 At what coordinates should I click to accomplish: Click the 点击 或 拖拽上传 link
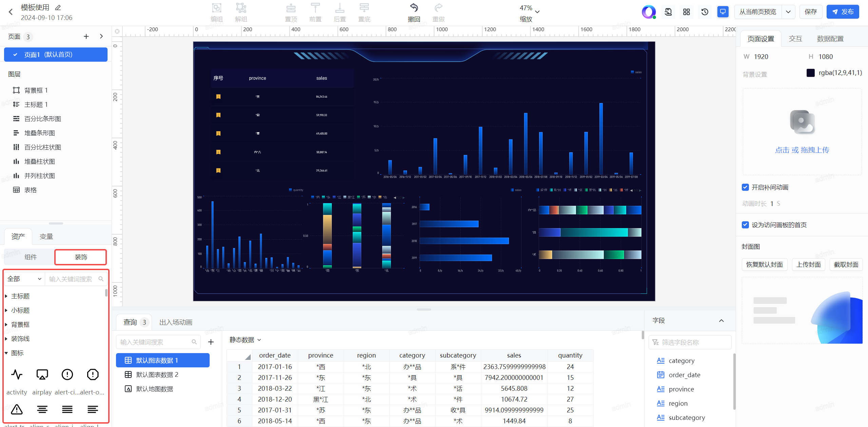click(802, 150)
